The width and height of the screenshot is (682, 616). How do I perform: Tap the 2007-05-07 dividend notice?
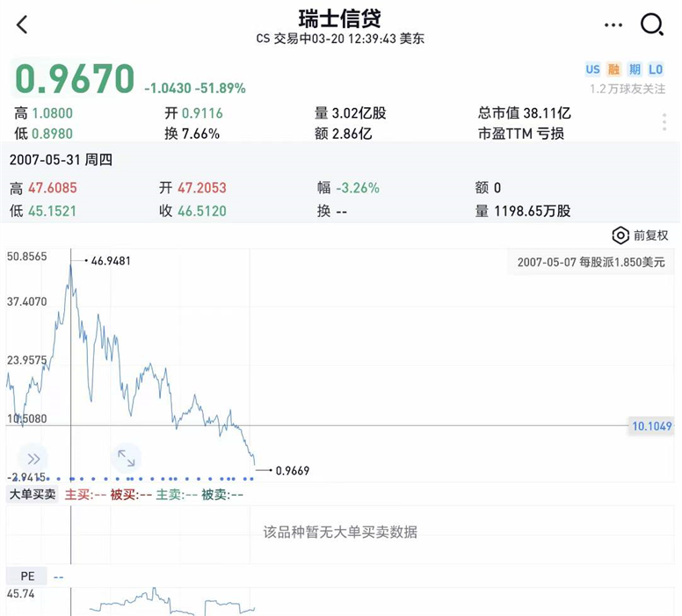pyautogui.click(x=591, y=262)
